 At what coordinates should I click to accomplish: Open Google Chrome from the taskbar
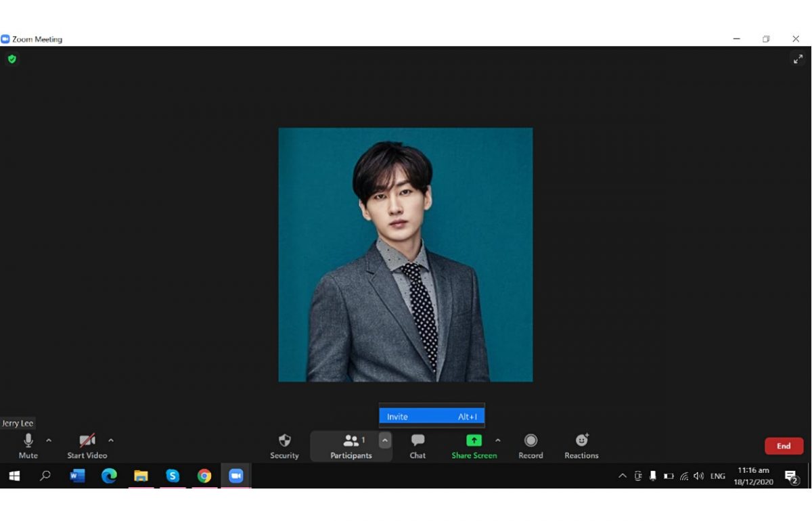coord(204,476)
